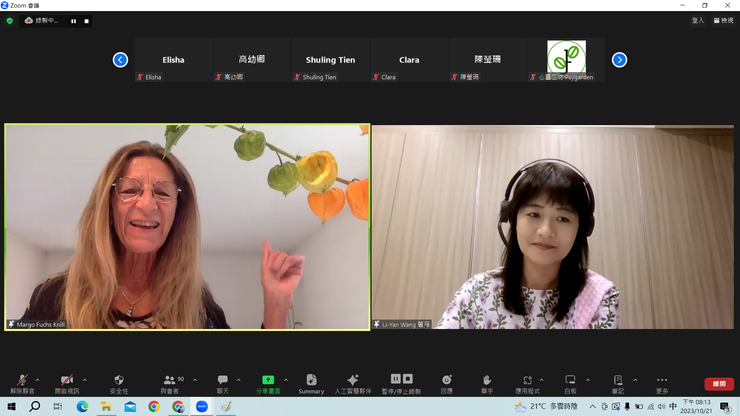Screen dimensions: 740x416
Task: Click the green Share Screen icon
Action: (x=268, y=382)
